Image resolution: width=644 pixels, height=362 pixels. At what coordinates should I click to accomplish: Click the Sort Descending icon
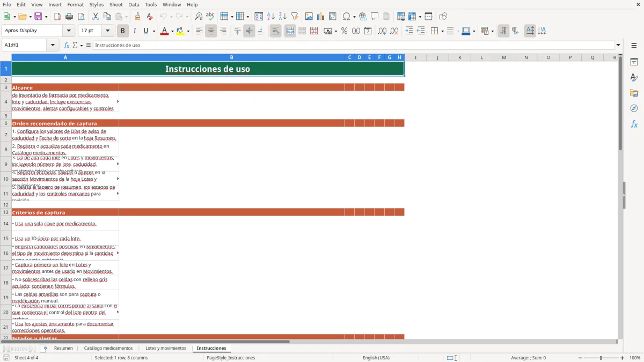click(x=283, y=17)
